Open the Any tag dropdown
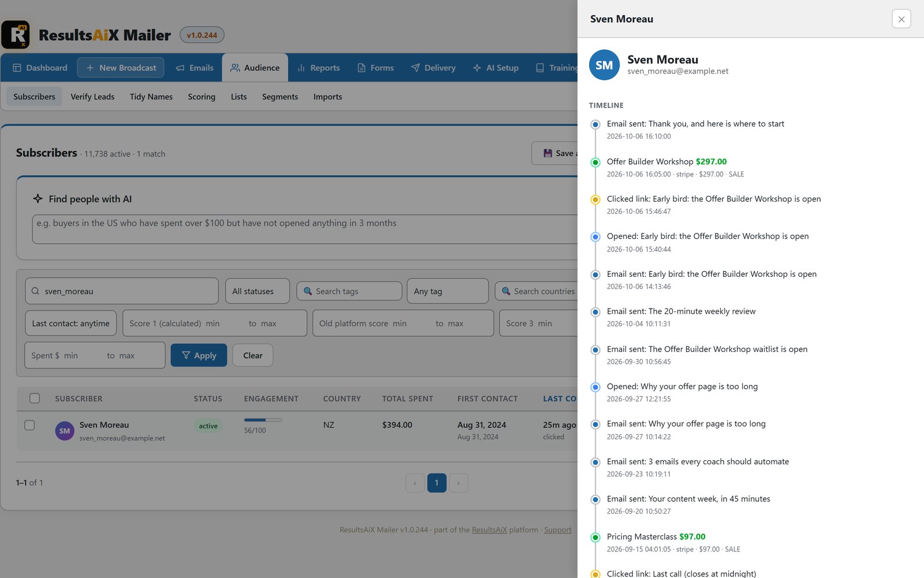The image size is (924, 578). [x=448, y=291]
